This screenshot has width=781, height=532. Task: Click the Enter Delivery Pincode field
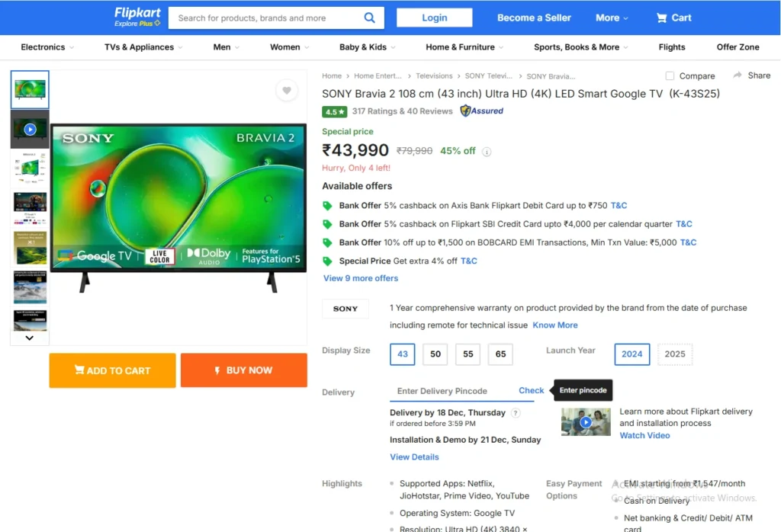pos(450,391)
